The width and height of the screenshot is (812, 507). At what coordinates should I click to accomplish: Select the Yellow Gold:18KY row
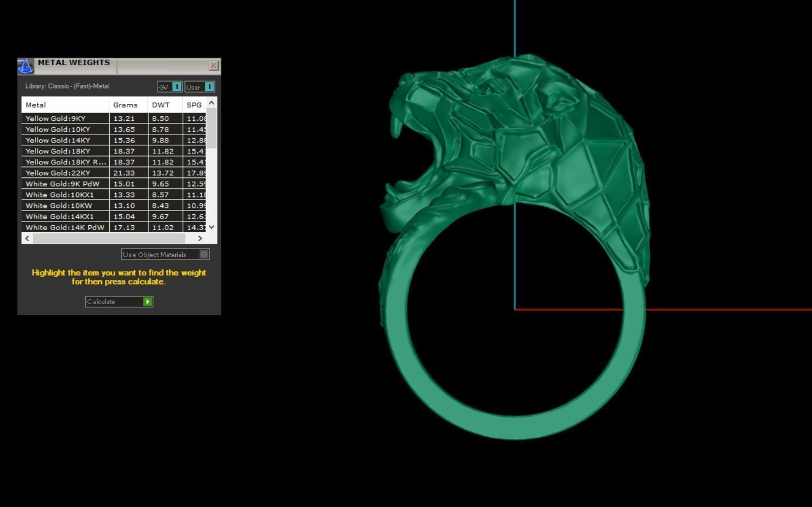(114, 151)
